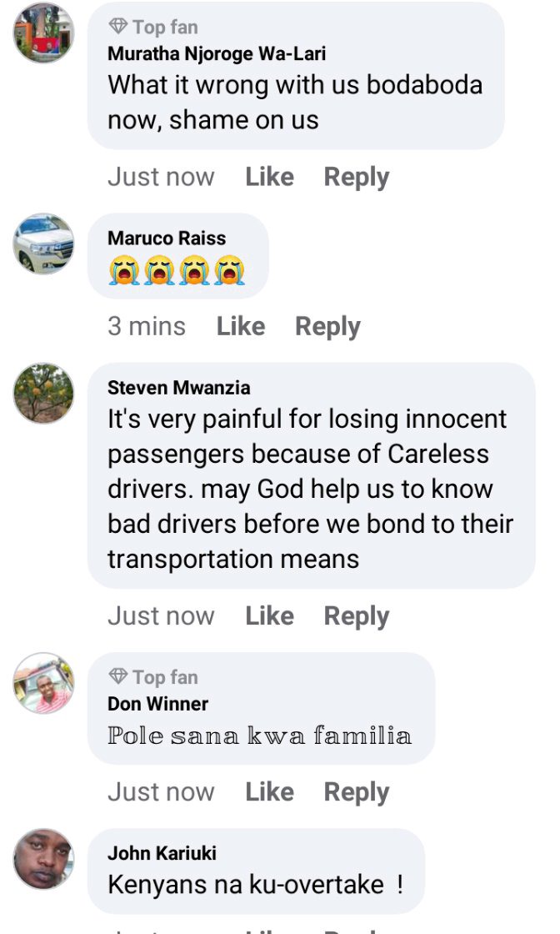Like Maruco Raiss's crying emoji comment
Image resolution: width=560 pixels, height=934 pixels.
[241, 326]
